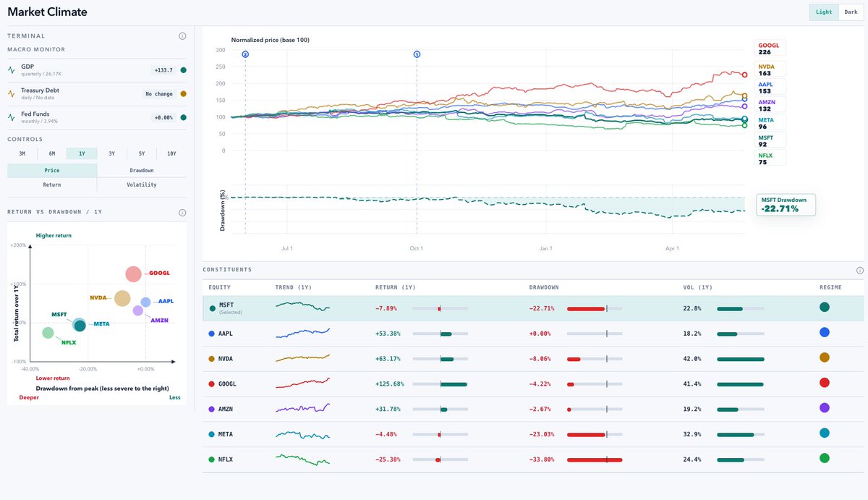The width and height of the screenshot is (868, 500).
Task: Click the MSFT Drawdown -22.71% readout
Action: click(x=786, y=205)
